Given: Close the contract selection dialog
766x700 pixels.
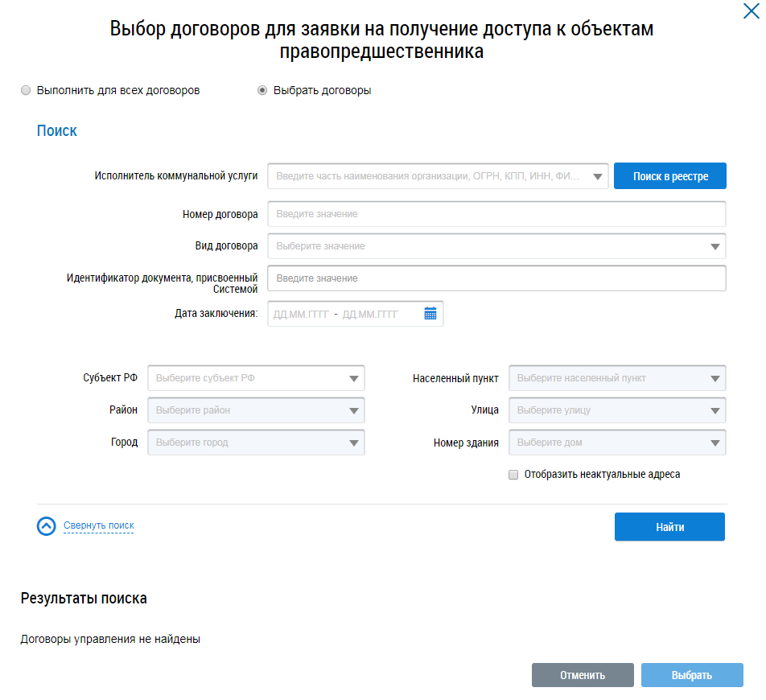Looking at the screenshot, I should point(750,11).
